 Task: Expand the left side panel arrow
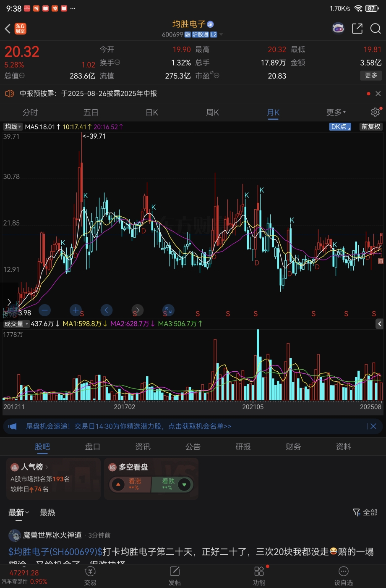coord(9,302)
